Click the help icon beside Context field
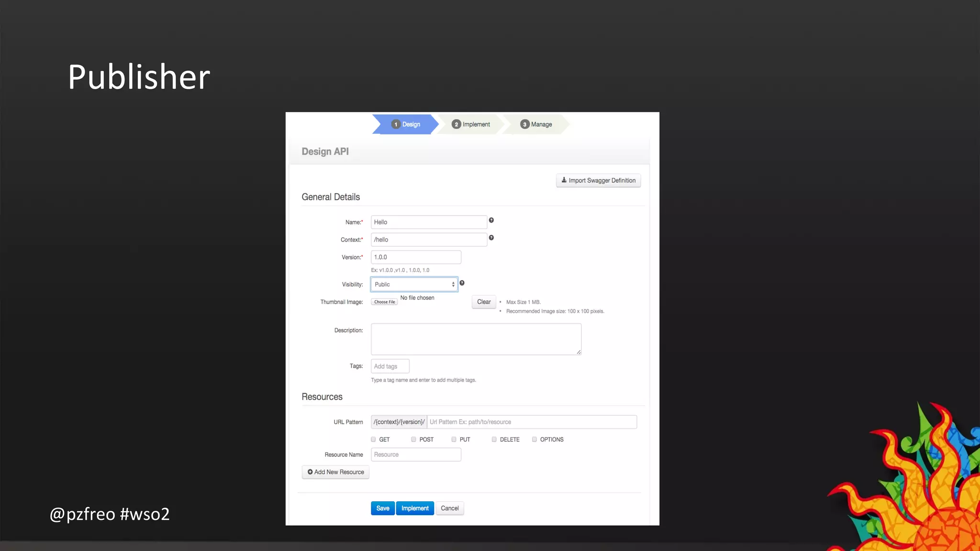The width and height of the screenshot is (980, 551). tap(491, 238)
